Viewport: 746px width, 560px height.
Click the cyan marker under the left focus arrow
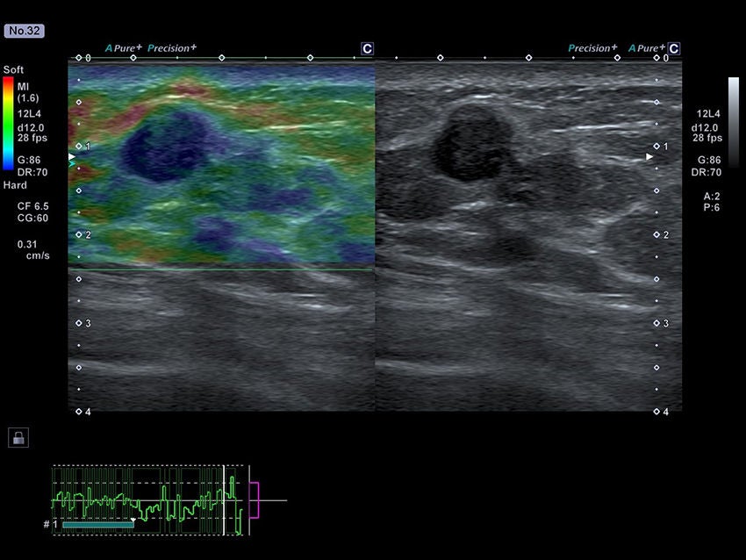coord(72,164)
